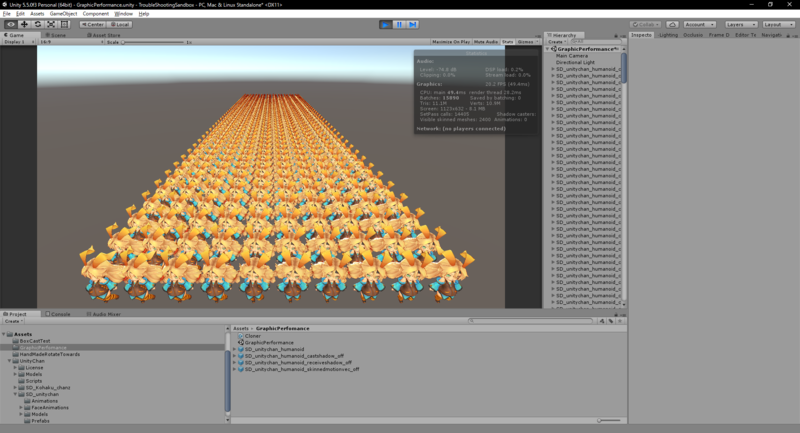Click the Project search field

531,321
